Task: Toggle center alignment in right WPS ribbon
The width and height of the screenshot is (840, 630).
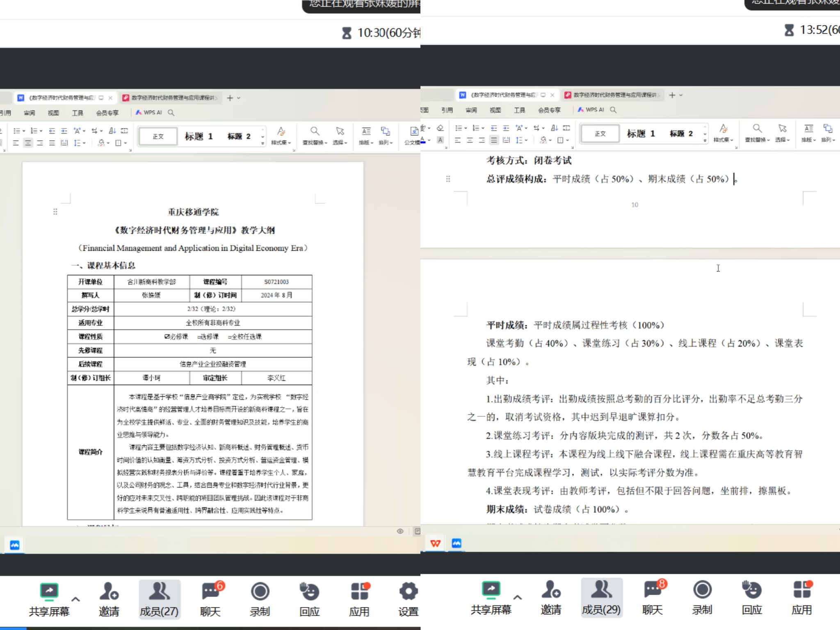Action: point(470,140)
